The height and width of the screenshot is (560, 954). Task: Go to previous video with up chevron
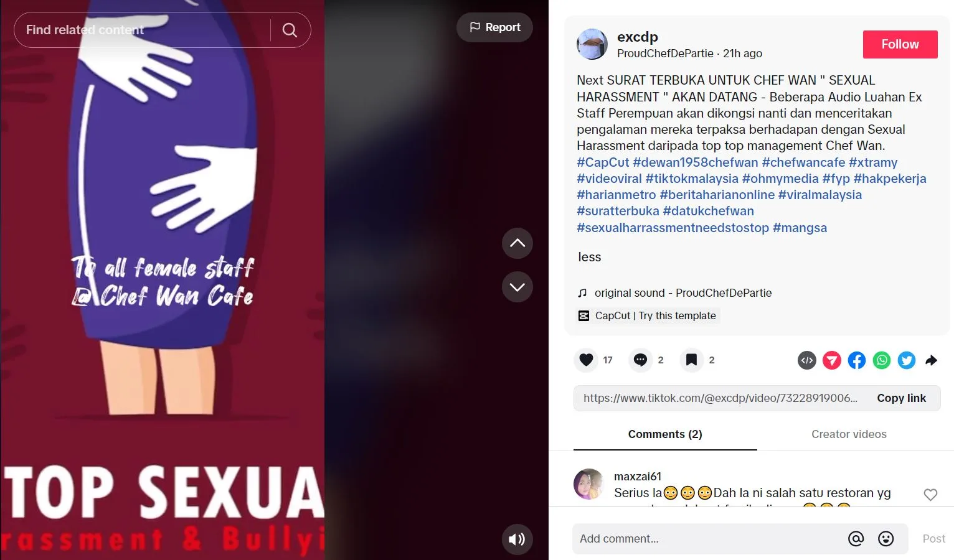point(517,243)
